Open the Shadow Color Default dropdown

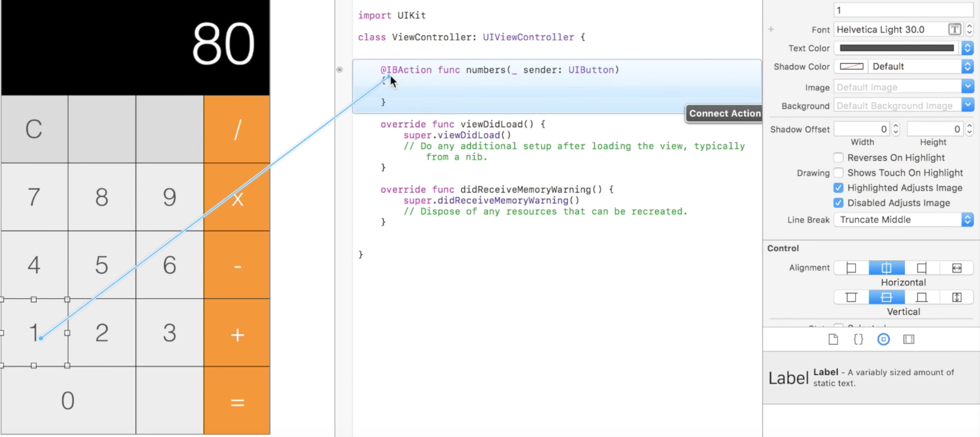(x=967, y=67)
